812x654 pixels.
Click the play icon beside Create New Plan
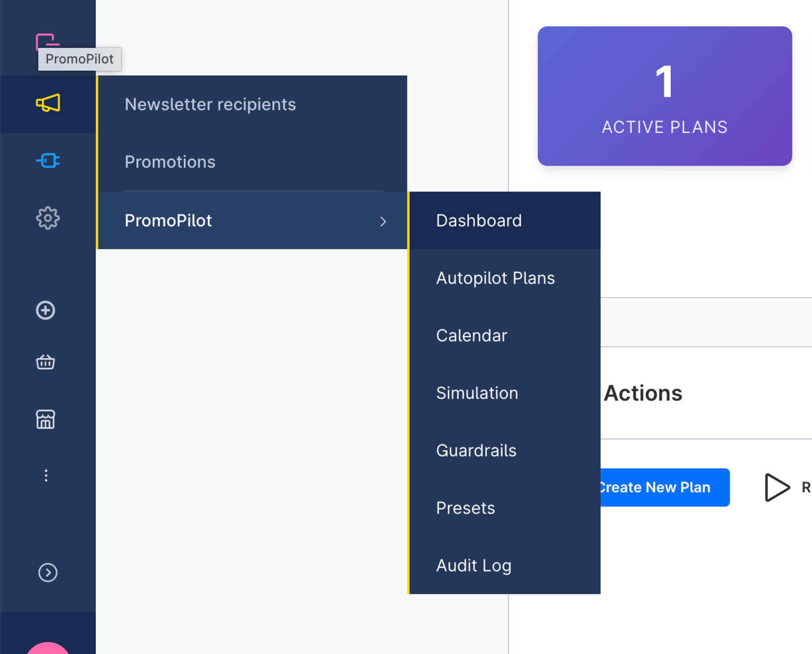pos(776,487)
